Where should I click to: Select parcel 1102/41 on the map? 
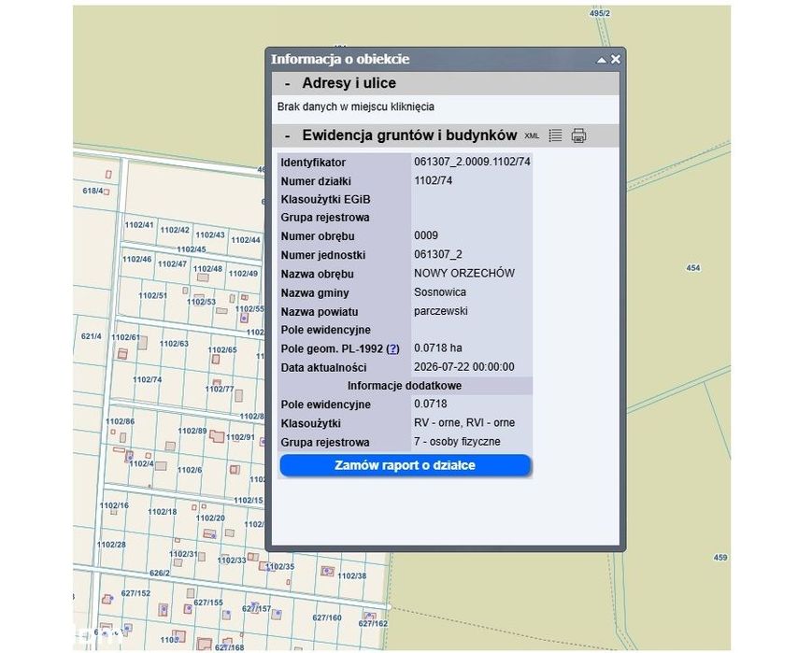(x=139, y=225)
